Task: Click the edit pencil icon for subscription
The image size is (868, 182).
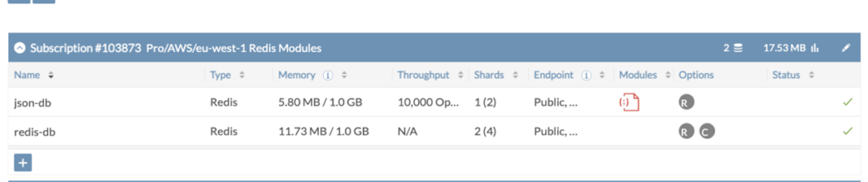Action: pyautogui.click(x=846, y=48)
